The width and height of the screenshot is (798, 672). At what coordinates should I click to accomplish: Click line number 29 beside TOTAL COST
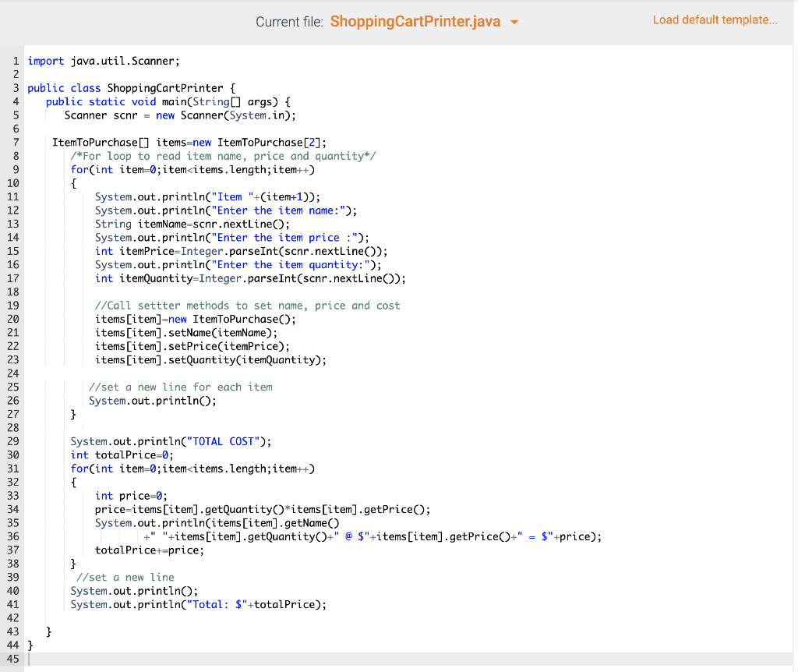point(16,441)
